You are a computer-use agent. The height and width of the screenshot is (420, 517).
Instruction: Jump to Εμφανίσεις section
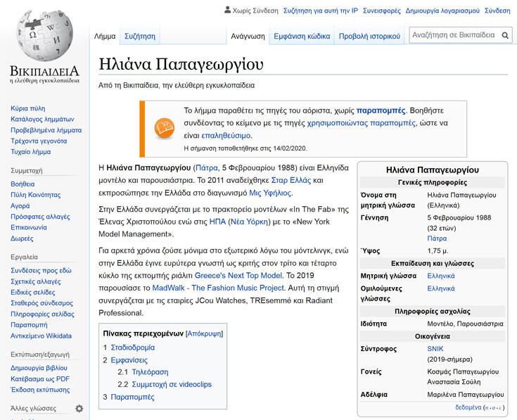[129, 360]
